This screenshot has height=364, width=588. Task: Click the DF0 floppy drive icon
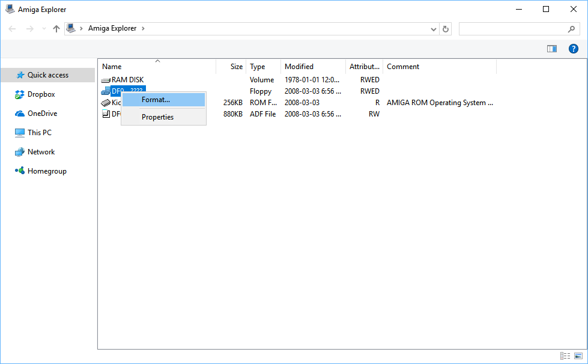(x=105, y=91)
